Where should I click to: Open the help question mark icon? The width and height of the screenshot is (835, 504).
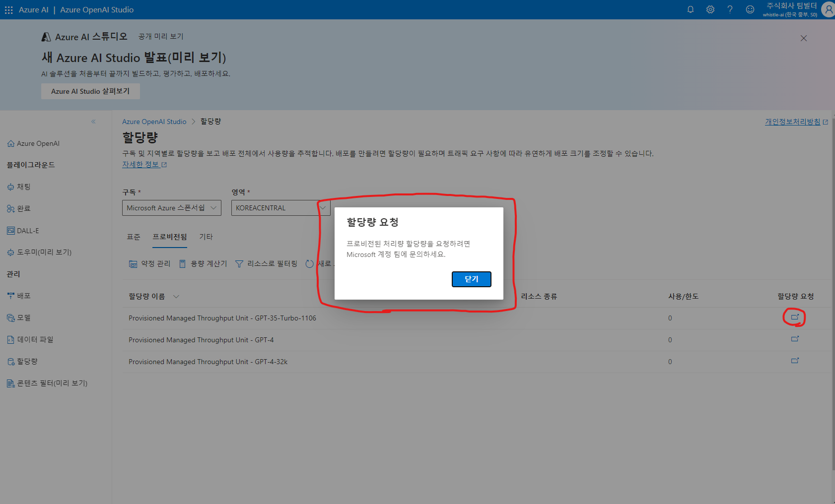coord(730,9)
